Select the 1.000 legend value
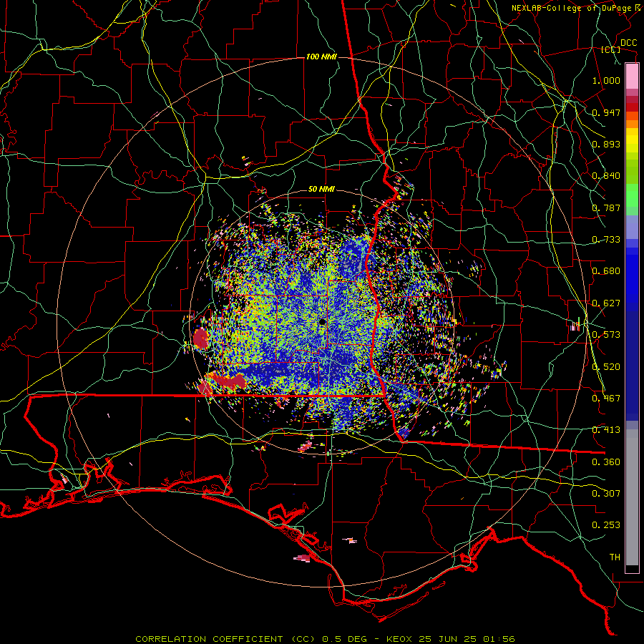Viewport: 644px width, 644px height. click(x=606, y=80)
